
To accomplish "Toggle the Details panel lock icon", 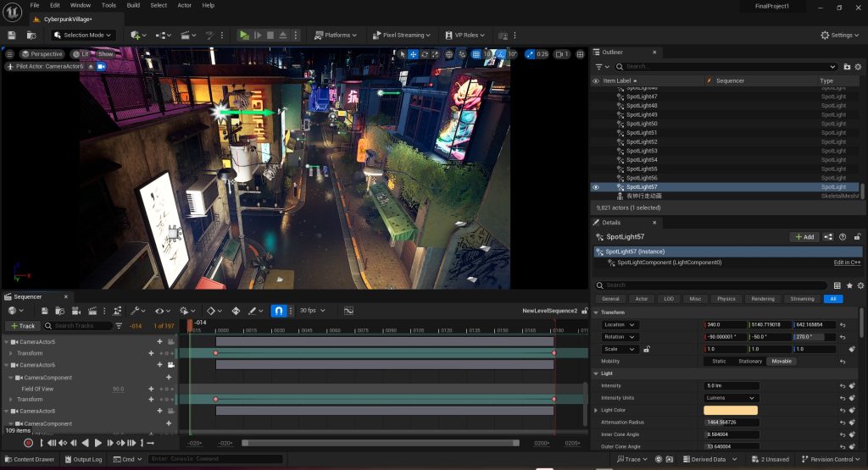I will (x=857, y=236).
